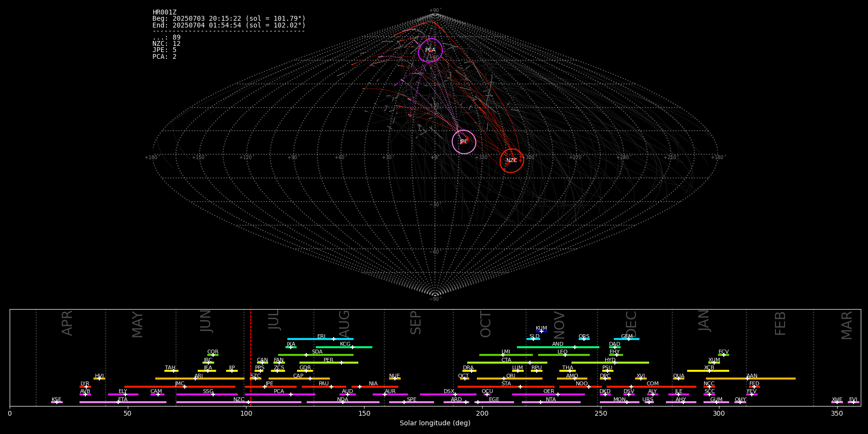Click the HYD shower label in timeline
This screenshot has width=868, height=434.
tap(610, 360)
